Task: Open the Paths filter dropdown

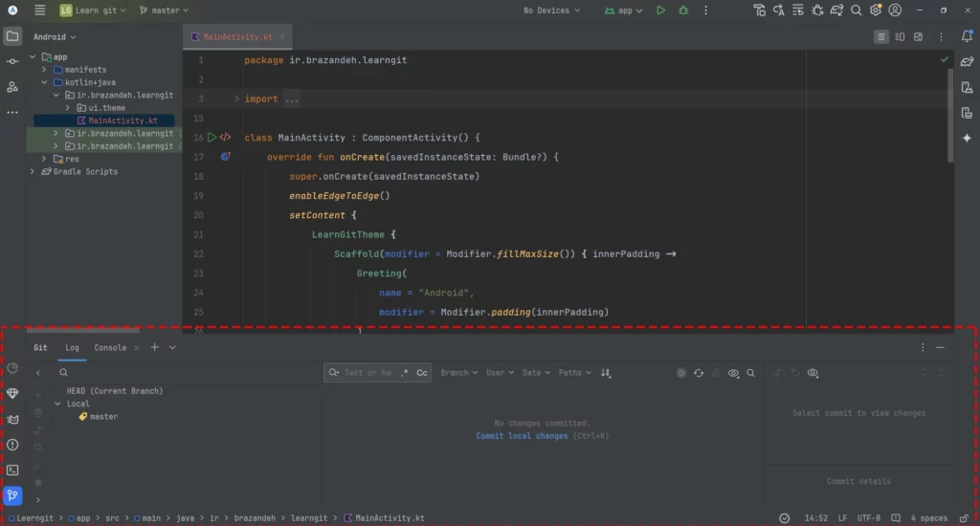Action: [574, 373]
